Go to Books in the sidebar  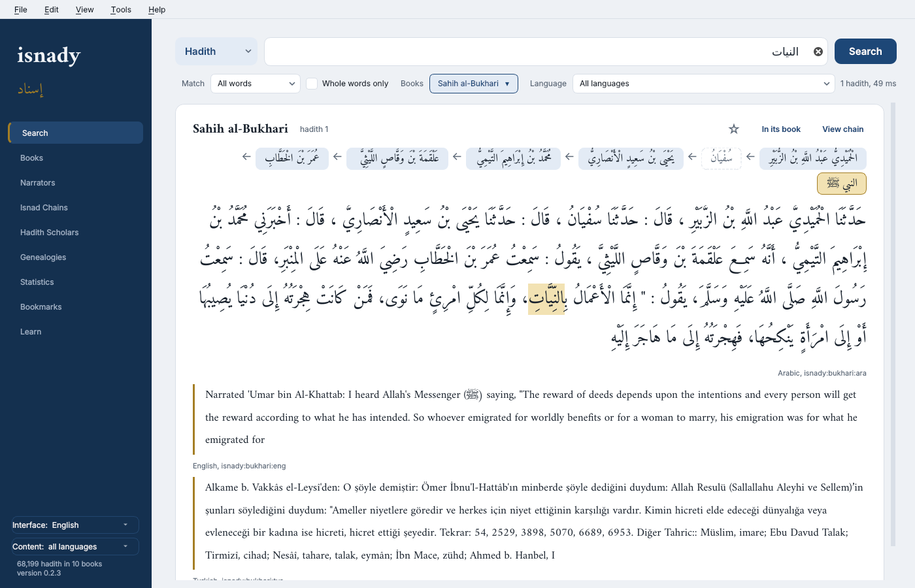point(76,158)
